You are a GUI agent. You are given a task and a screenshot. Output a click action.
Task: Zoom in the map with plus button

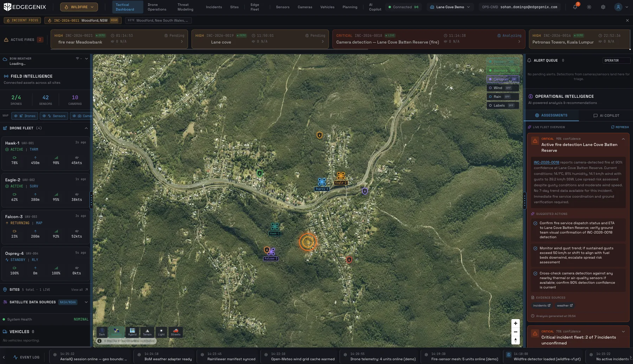pyautogui.click(x=516, y=324)
